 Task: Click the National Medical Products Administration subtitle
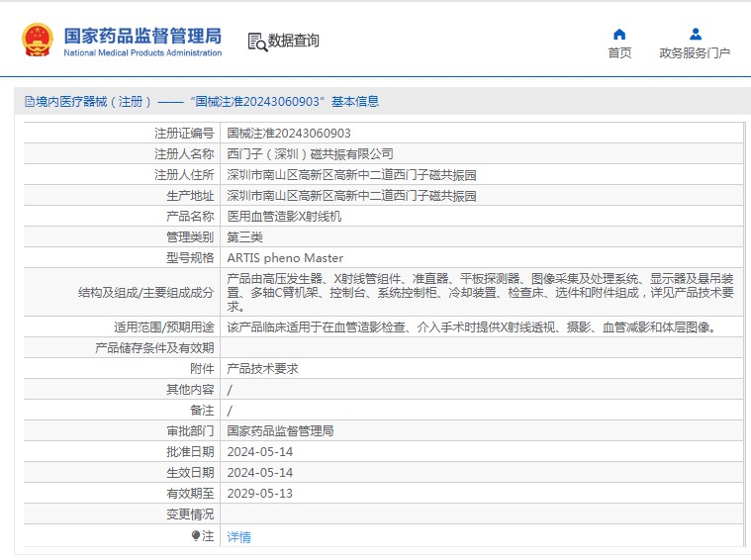[142, 52]
